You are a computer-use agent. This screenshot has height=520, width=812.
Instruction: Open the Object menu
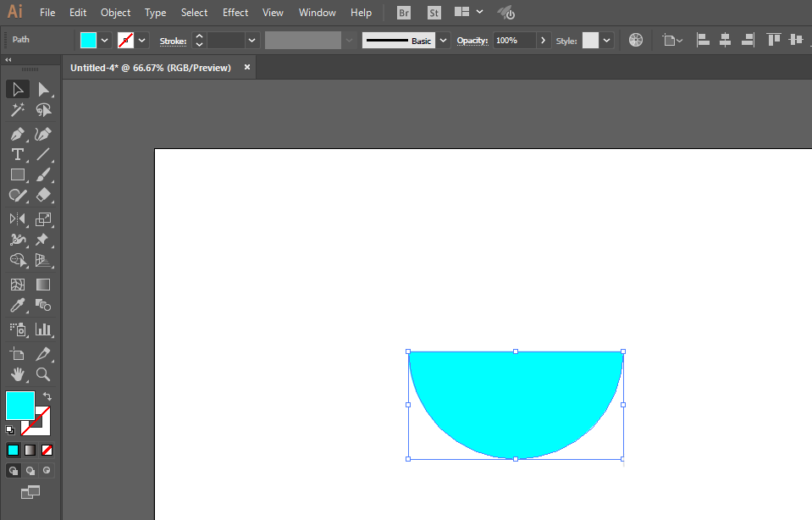tap(115, 13)
